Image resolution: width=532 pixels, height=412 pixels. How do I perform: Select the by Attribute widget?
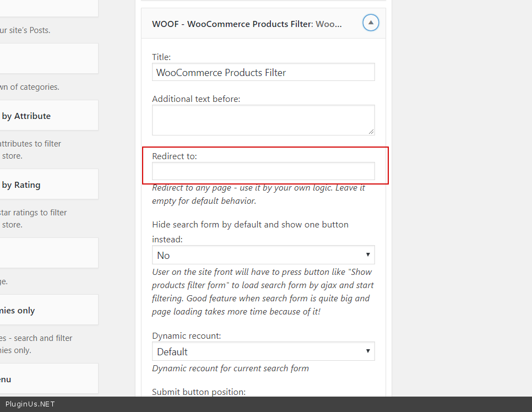49,115
